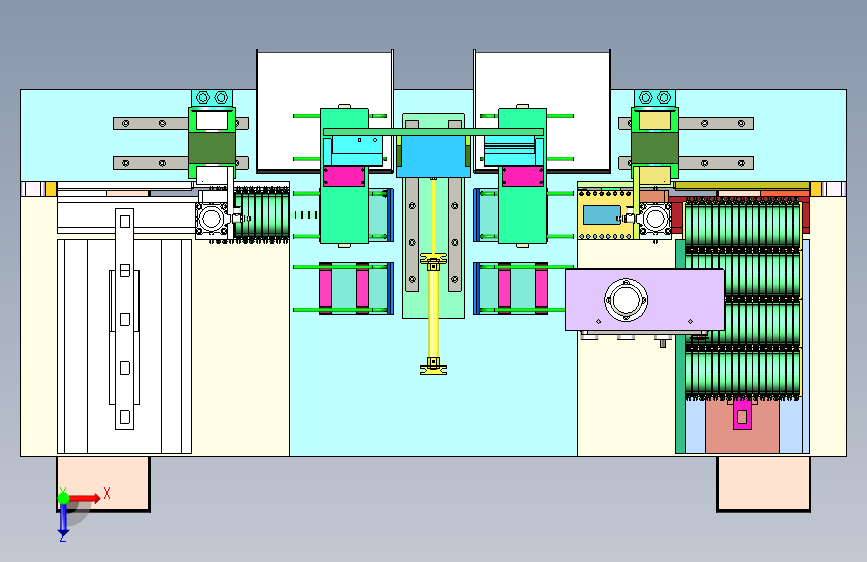Select the left peach foot block at the bottom
Image resolution: width=867 pixels, height=562 pixels.
pos(103,483)
